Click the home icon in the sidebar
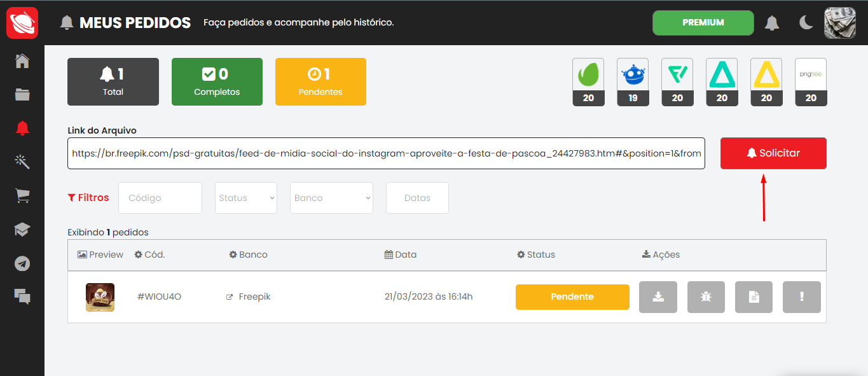The height and width of the screenshot is (376, 868). click(x=22, y=61)
